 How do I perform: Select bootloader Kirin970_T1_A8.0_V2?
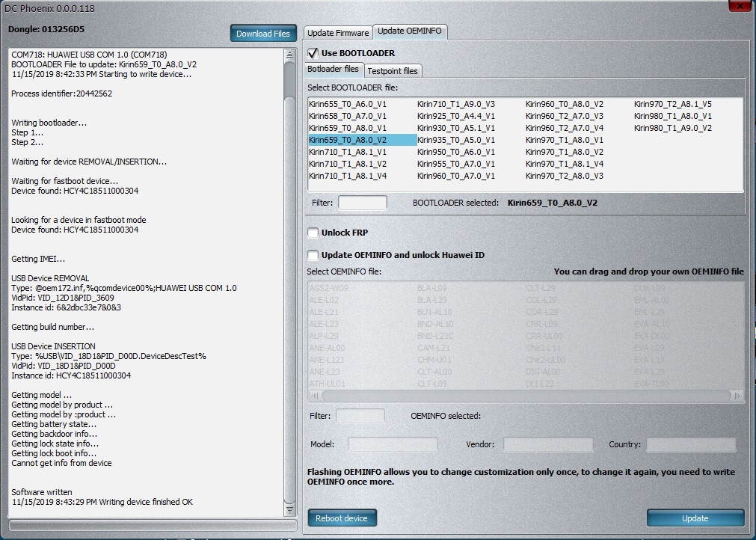(565, 152)
